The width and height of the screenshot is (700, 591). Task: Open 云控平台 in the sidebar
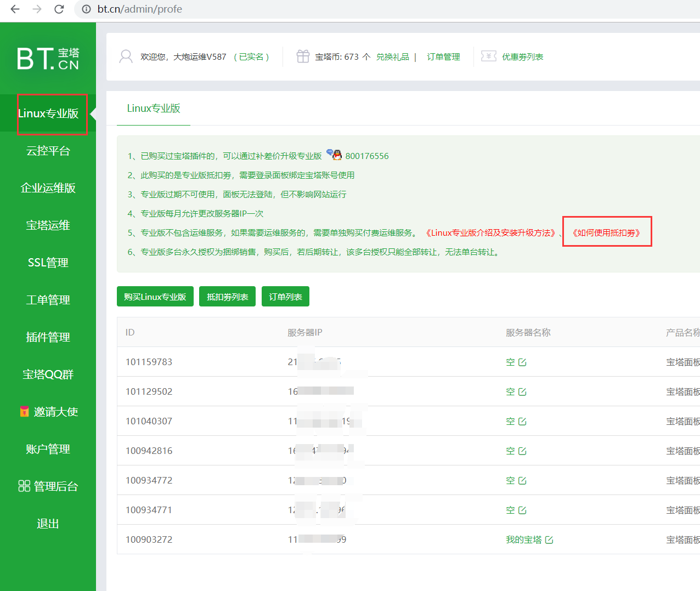pos(48,151)
